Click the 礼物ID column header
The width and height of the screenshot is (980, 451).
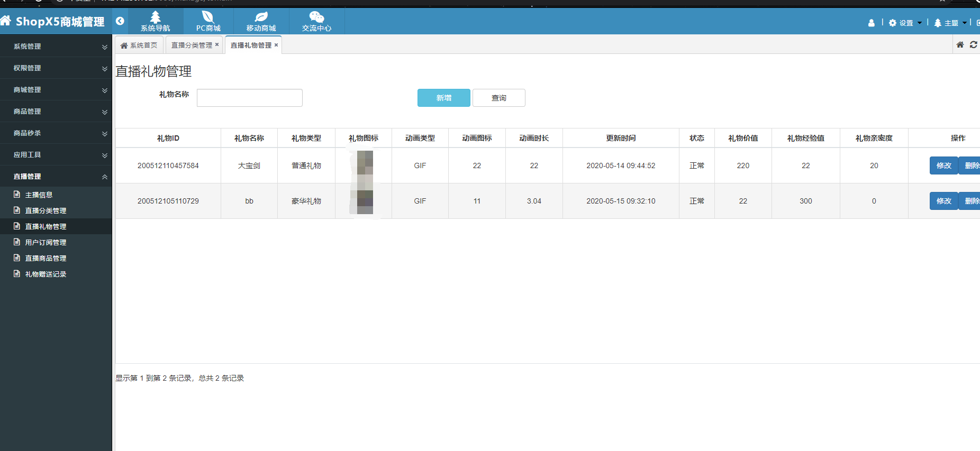[x=168, y=138]
